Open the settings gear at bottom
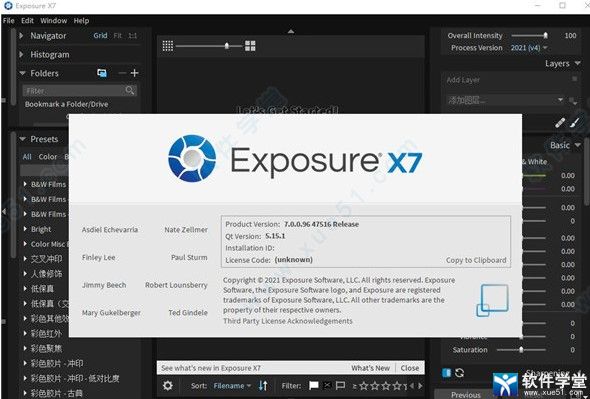This screenshot has width=590, height=399. tap(168, 385)
